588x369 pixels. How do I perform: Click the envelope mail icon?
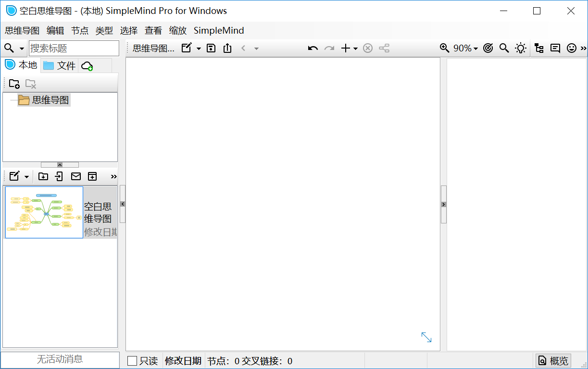[x=76, y=176]
